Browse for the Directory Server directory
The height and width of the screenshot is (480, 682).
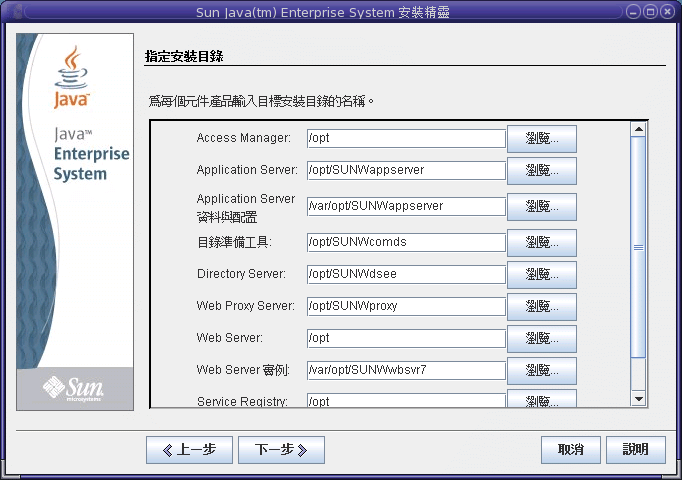542,275
